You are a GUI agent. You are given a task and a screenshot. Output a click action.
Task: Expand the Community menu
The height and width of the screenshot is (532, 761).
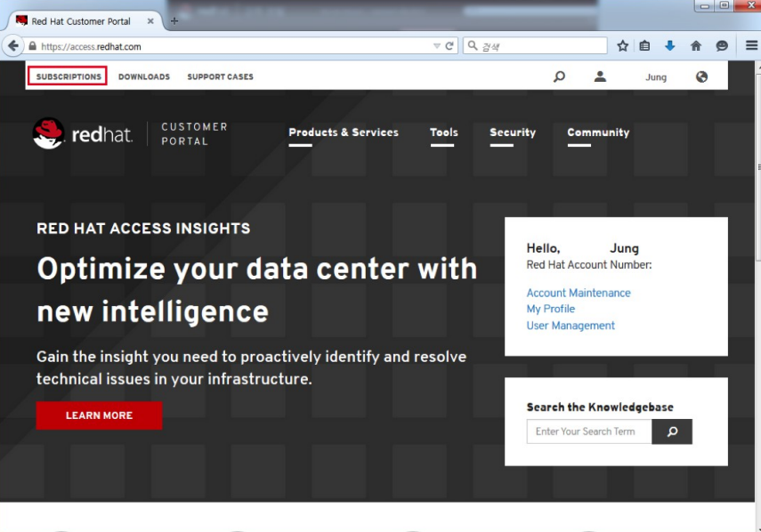coord(598,133)
